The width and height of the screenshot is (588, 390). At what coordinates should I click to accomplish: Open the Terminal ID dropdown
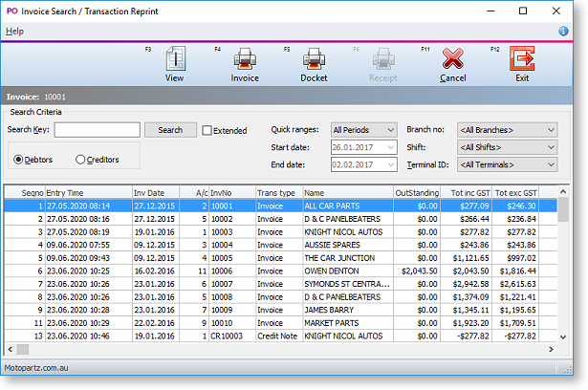(507, 164)
